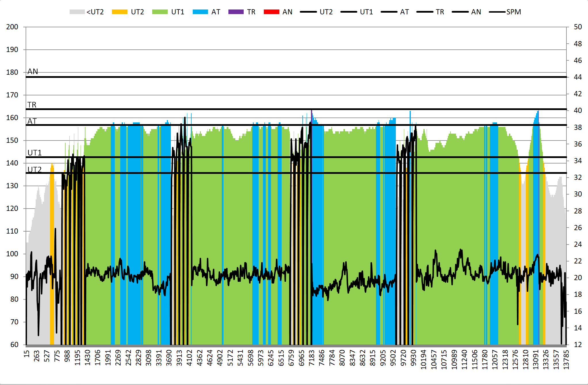Click the AN threshold label on chart
The height and width of the screenshot is (385, 588).
click(x=33, y=72)
